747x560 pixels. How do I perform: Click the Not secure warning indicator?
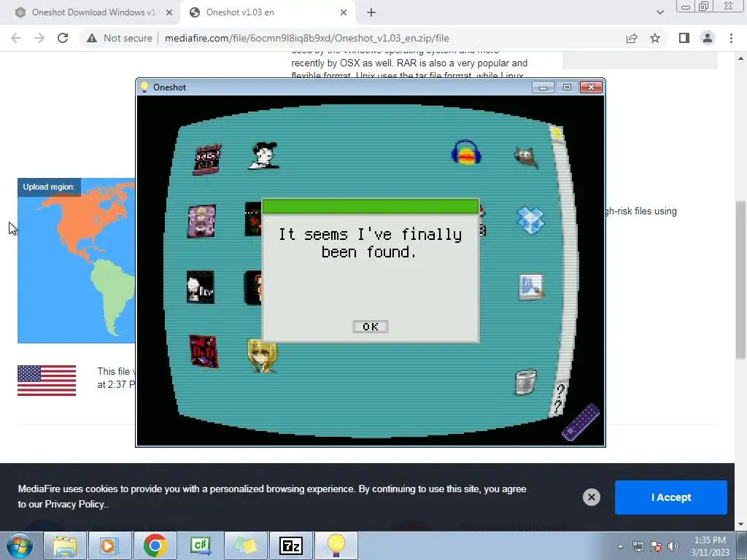click(x=119, y=38)
